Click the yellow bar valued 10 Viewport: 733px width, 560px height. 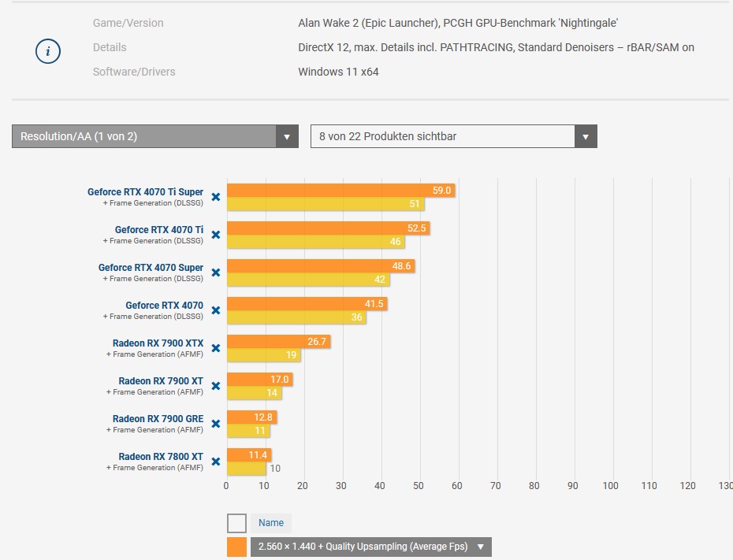(x=247, y=469)
